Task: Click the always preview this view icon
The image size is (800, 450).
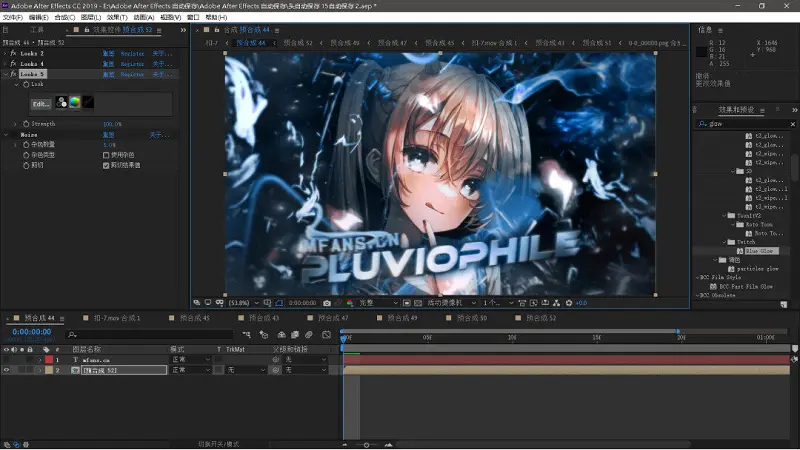Action: tap(197, 303)
